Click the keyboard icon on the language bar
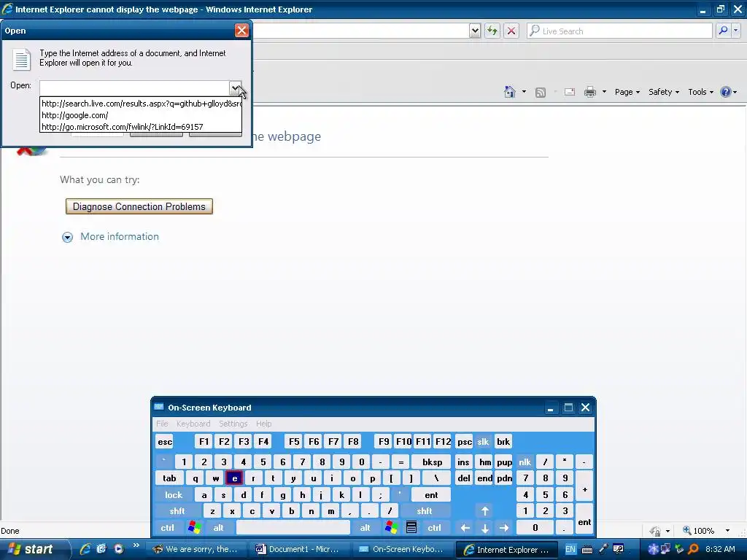747x560 pixels. (x=587, y=550)
